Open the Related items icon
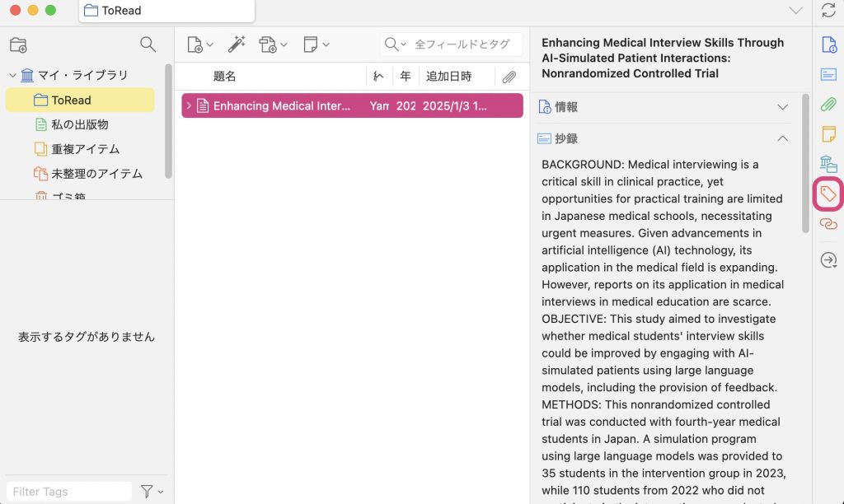Screen dimensions: 844x504 click(x=828, y=224)
